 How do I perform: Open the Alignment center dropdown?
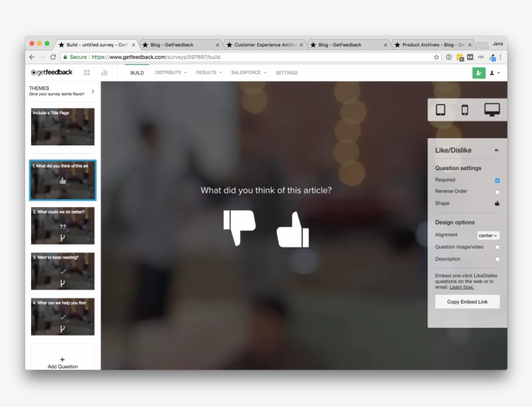coord(488,236)
